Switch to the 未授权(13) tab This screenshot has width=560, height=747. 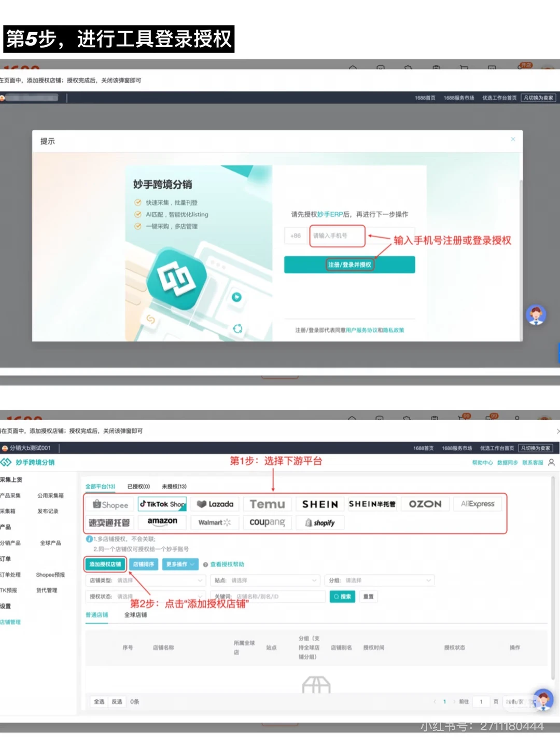pyautogui.click(x=174, y=487)
